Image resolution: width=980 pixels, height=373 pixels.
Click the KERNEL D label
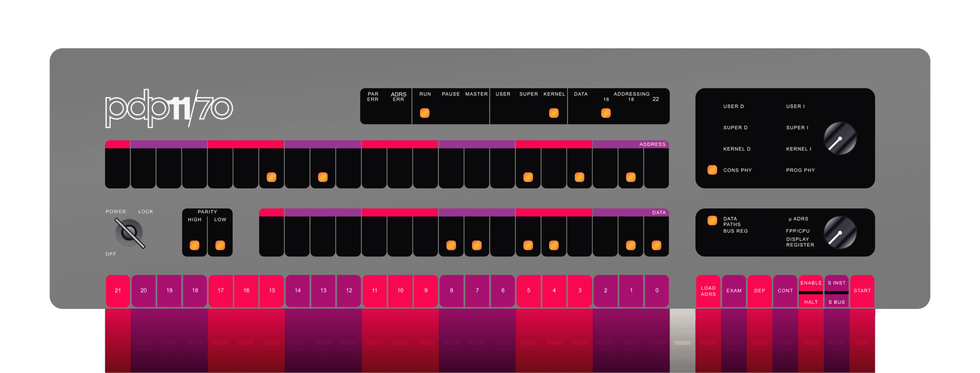pos(737,149)
